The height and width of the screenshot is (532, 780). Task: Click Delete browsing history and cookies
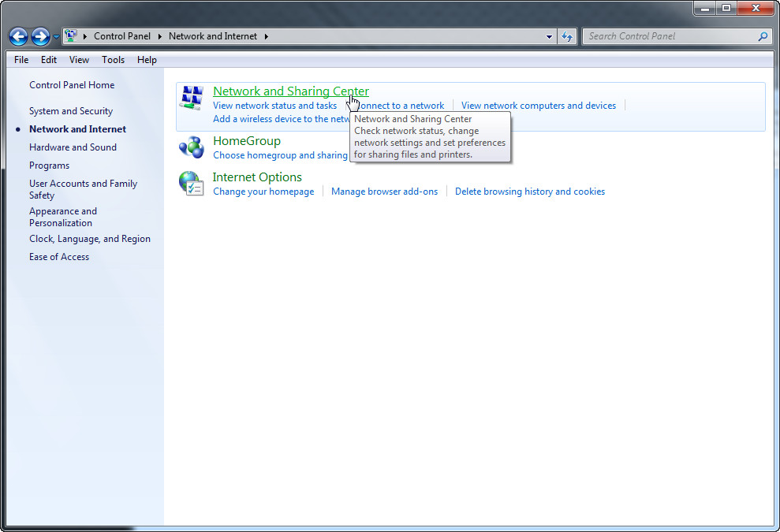[x=530, y=192]
